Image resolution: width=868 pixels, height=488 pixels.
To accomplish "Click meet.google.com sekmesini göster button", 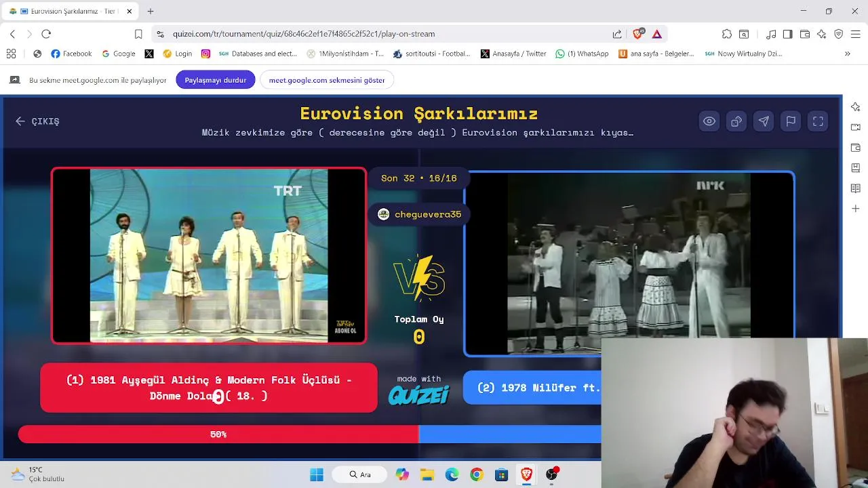I will point(327,80).
